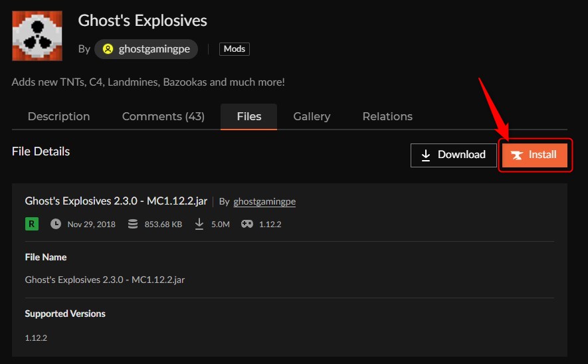This screenshot has width=588, height=364.
Task: Open the Comments (43) tab
Action: [x=163, y=117]
